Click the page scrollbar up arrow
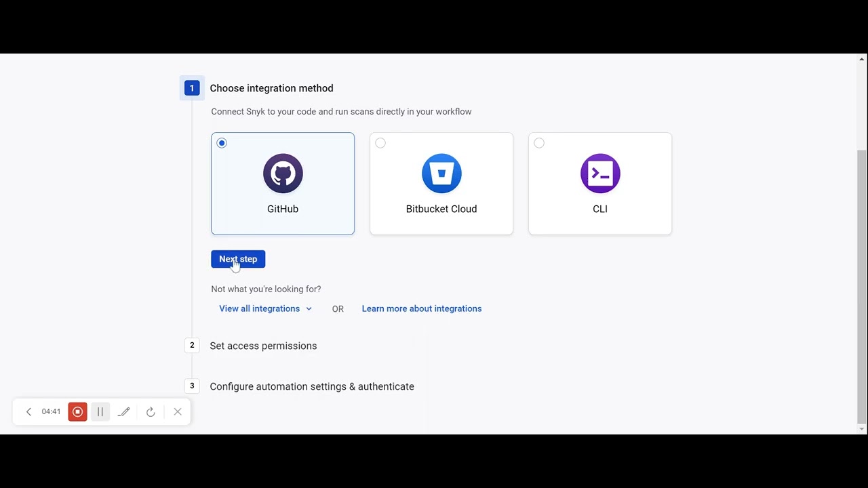Image resolution: width=868 pixels, height=488 pixels. click(862, 59)
